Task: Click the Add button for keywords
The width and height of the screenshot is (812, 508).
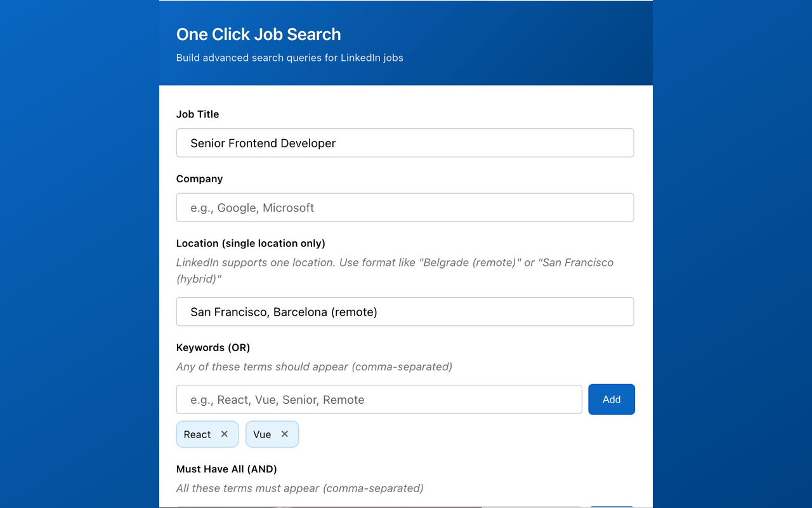Action: tap(611, 399)
